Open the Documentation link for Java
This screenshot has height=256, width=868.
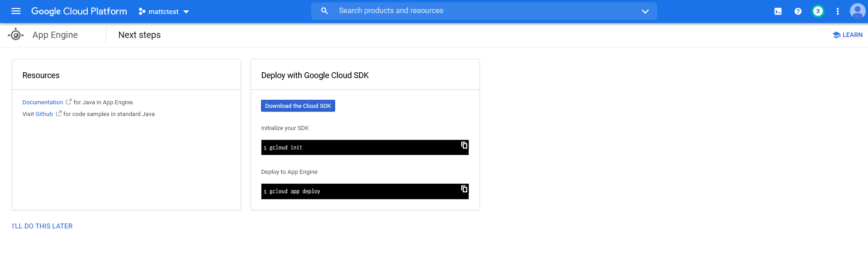coord(43,102)
